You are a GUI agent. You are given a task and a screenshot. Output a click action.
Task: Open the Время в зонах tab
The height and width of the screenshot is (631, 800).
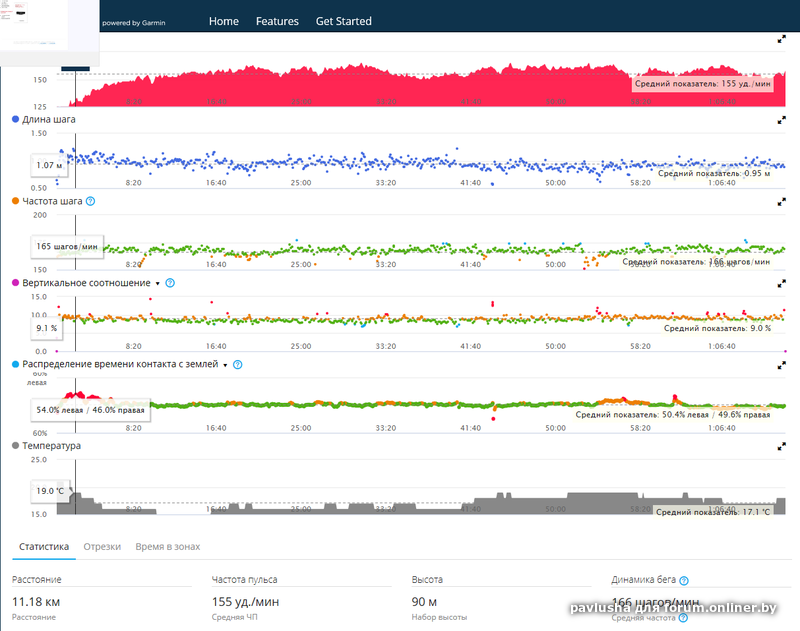(167, 547)
